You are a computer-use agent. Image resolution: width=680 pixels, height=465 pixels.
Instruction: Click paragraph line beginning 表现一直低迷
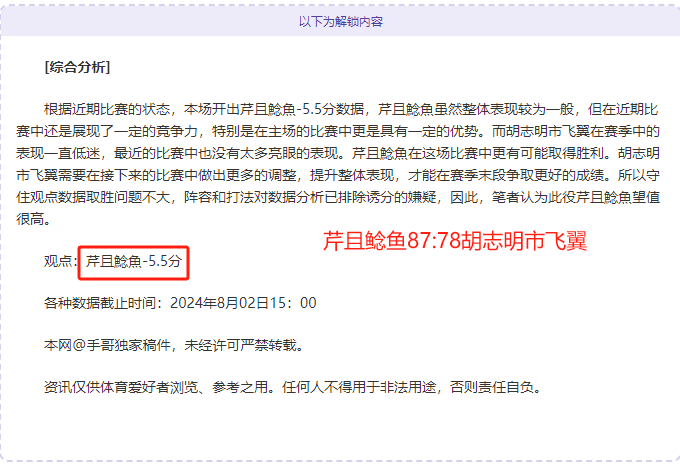click(x=338, y=153)
